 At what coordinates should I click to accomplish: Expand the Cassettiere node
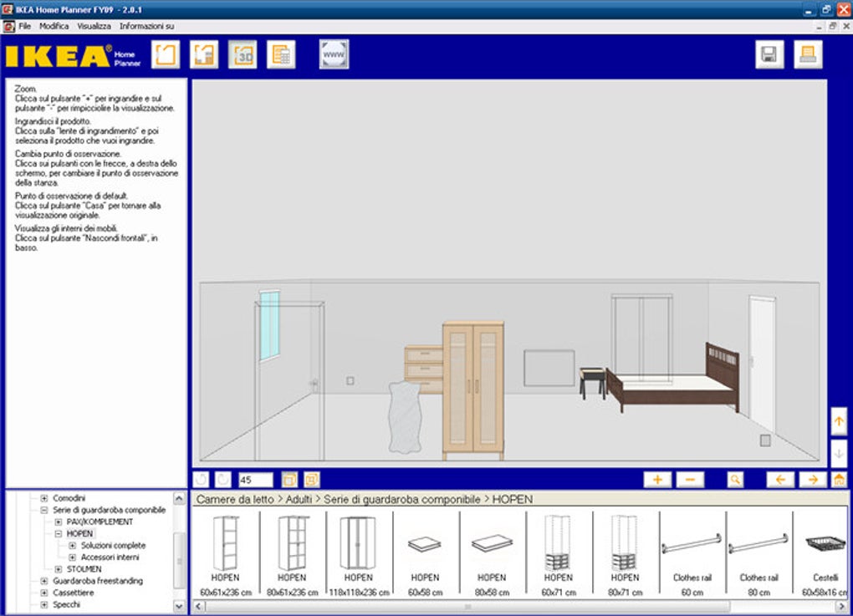click(44, 593)
